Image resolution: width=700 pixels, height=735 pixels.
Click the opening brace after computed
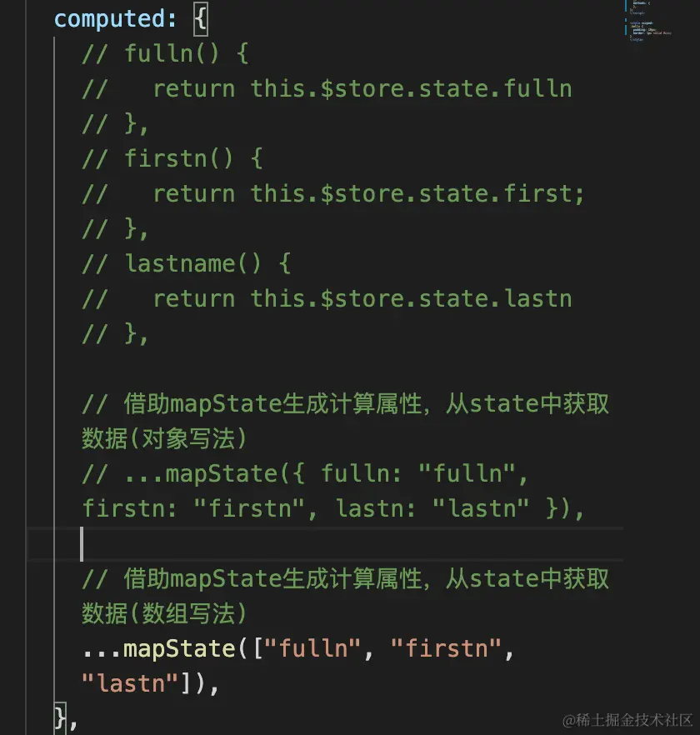tap(201, 18)
